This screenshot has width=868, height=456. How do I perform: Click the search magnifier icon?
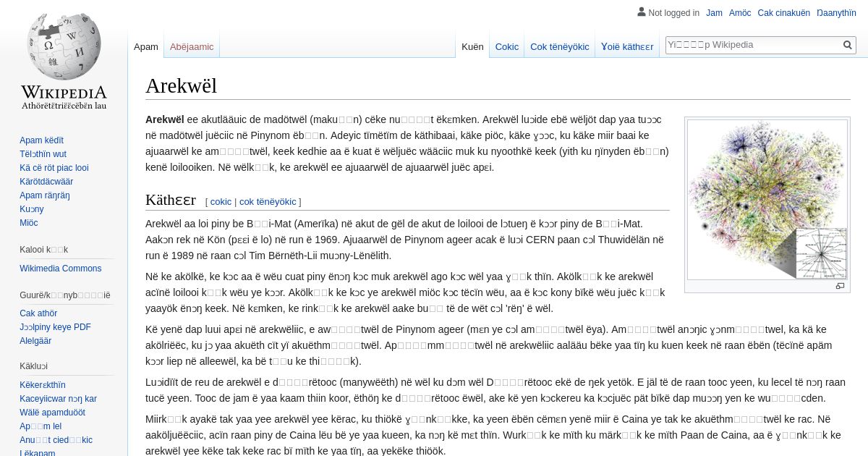(848, 45)
